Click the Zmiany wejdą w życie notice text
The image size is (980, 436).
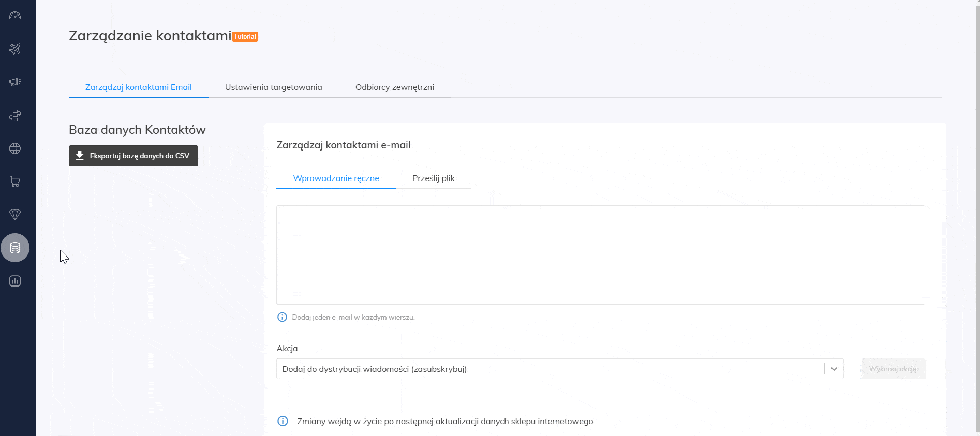click(x=446, y=421)
